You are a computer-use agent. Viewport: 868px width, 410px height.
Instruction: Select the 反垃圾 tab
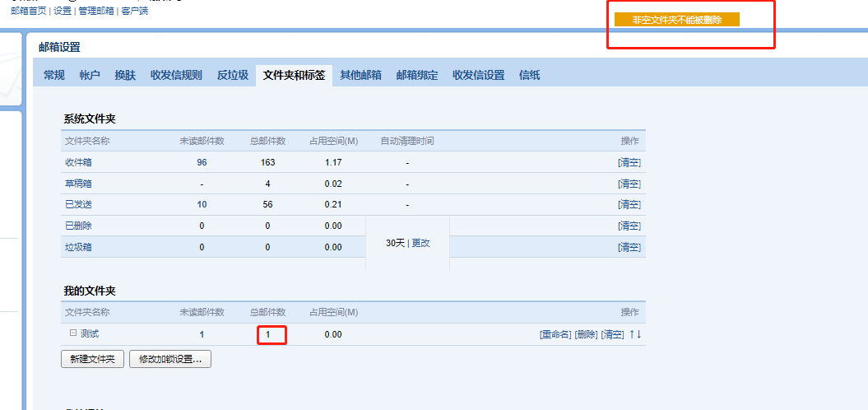click(233, 76)
